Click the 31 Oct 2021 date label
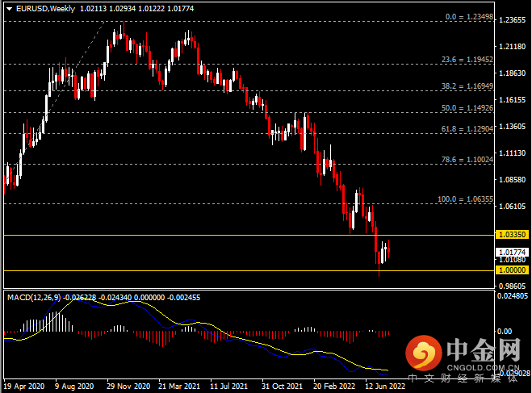This screenshot has height=393, width=532. tap(282, 387)
